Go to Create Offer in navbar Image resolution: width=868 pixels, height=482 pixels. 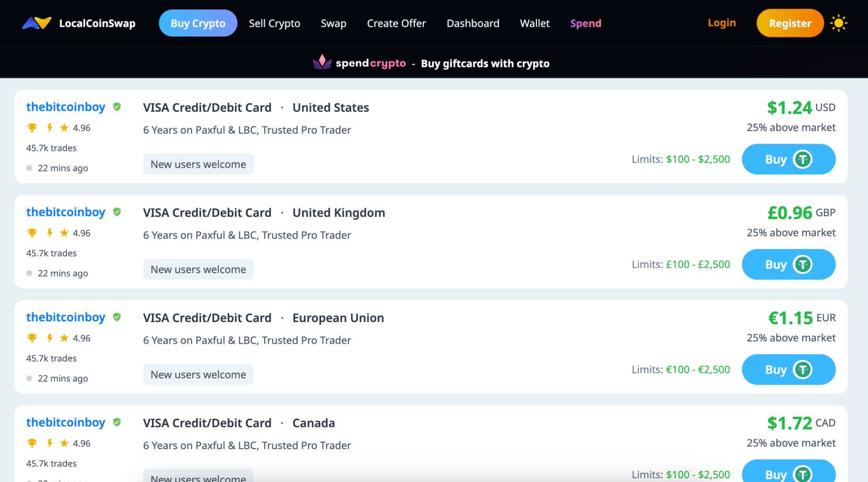[396, 23]
